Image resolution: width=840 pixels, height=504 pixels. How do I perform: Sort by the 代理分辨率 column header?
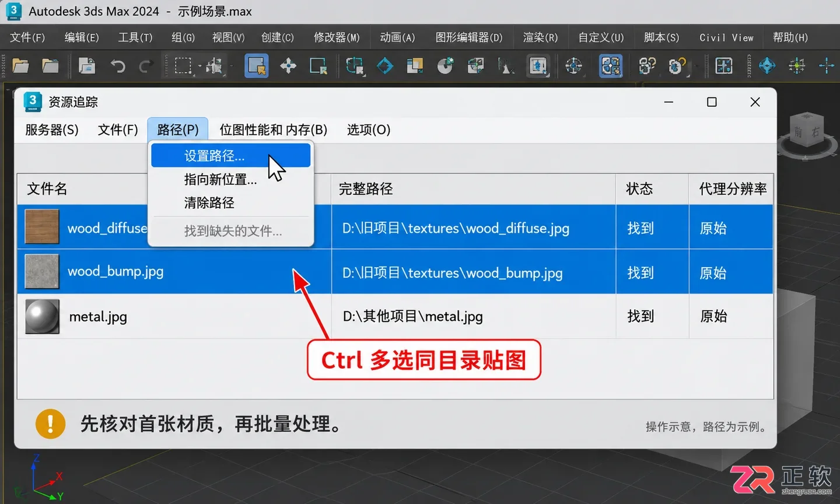click(731, 189)
